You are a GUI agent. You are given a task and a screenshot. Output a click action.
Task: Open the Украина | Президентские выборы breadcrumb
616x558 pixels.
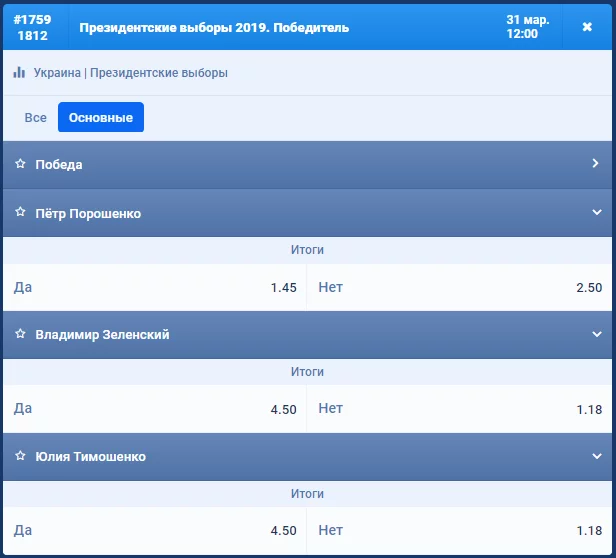pos(130,73)
